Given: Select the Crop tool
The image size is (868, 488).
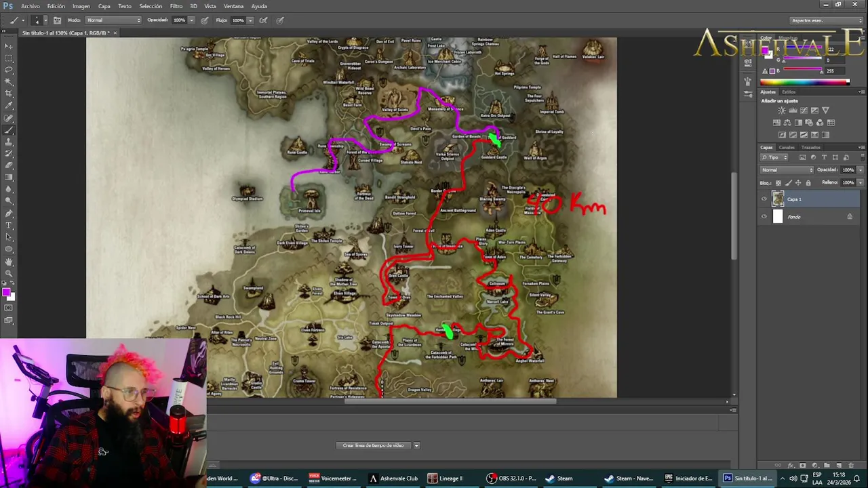Looking at the screenshot, I should [9, 93].
